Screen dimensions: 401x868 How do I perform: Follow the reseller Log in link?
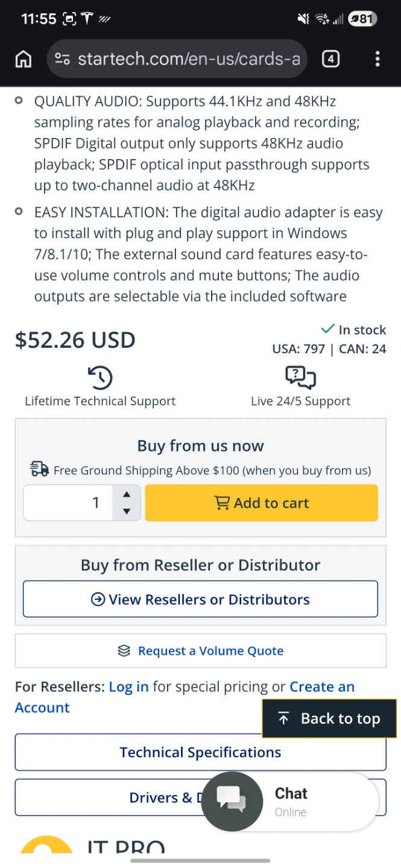pos(128,687)
